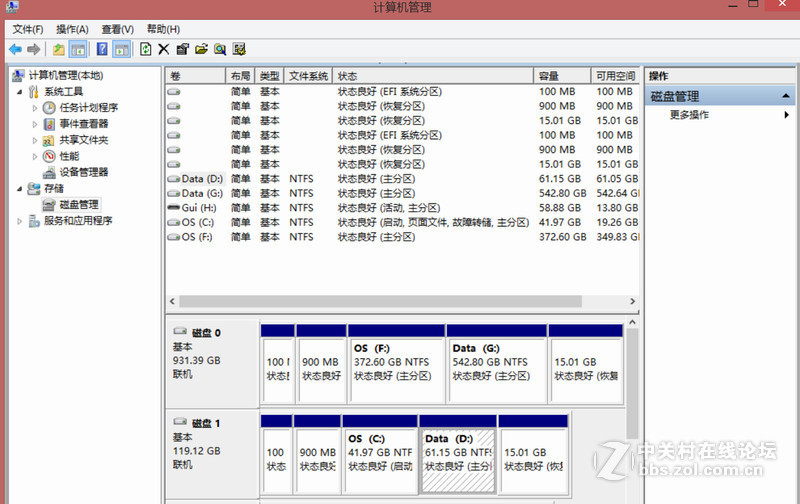
Task: Sort by the 类型 column header
Action: click(269, 76)
